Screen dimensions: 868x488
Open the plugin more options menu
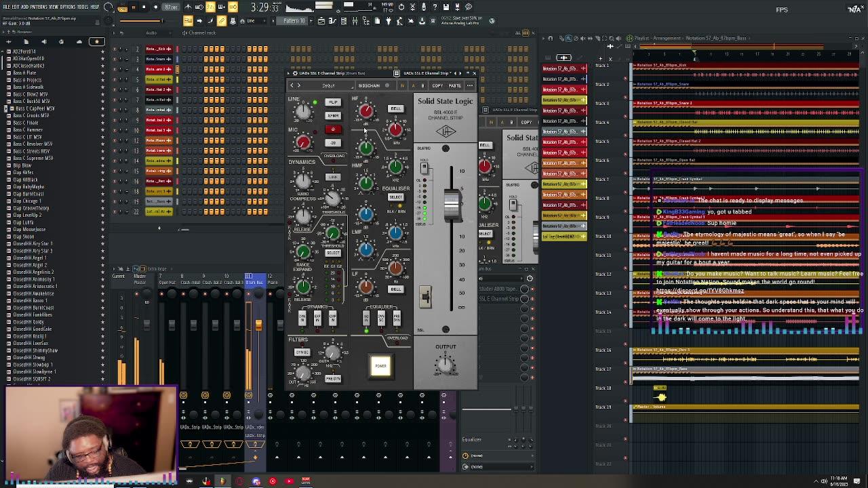pyautogui.click(x=471, y=85)
